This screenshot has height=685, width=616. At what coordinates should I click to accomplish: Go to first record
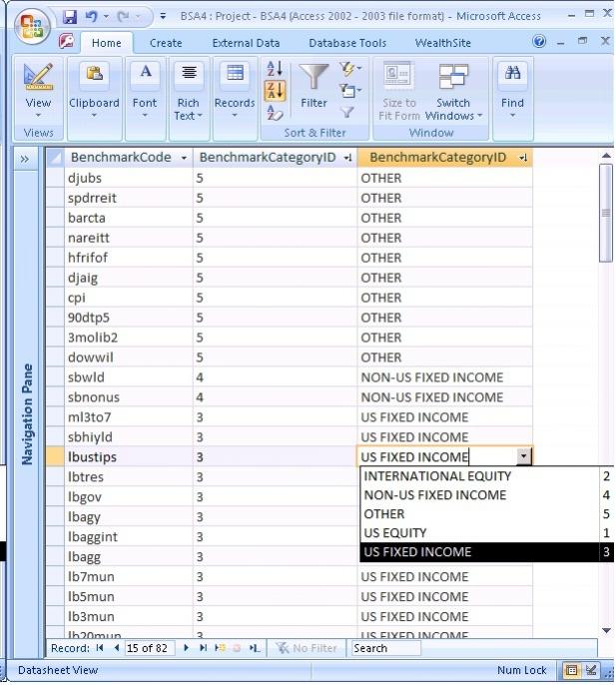(100, 648)
